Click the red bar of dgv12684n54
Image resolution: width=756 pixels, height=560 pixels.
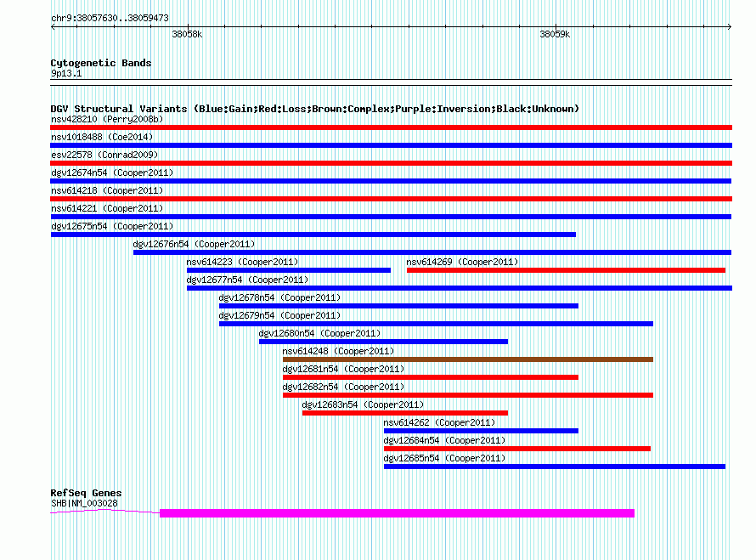coord(517,449)
